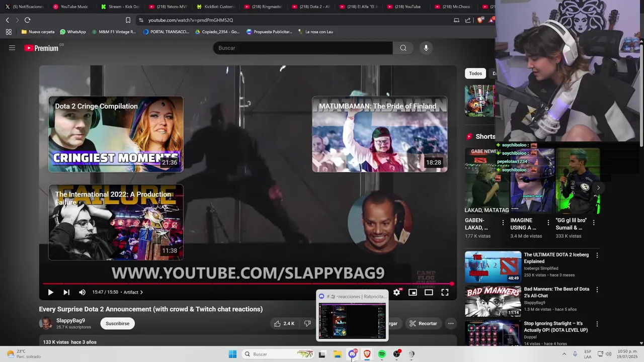
Task: Open Windows Start menu
Action: point(232,354)
